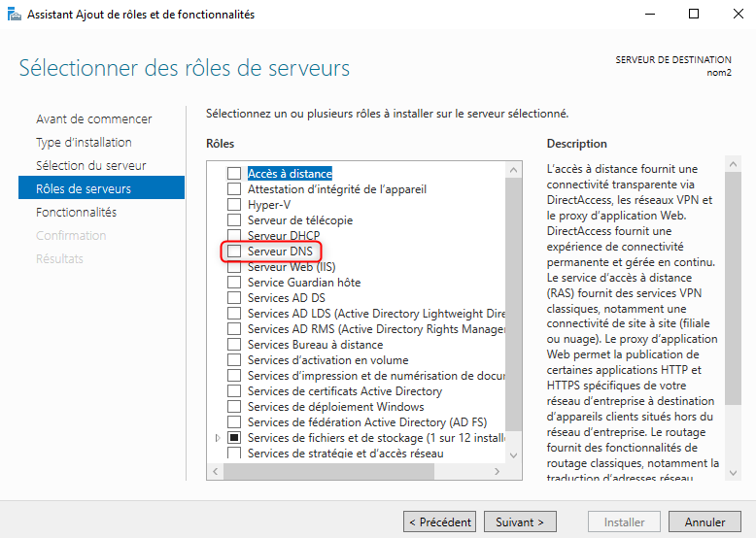This screenshot has height=538, width=756.
Task: Select Service Guardian hôte label
Action: click(x=304, y=283)
